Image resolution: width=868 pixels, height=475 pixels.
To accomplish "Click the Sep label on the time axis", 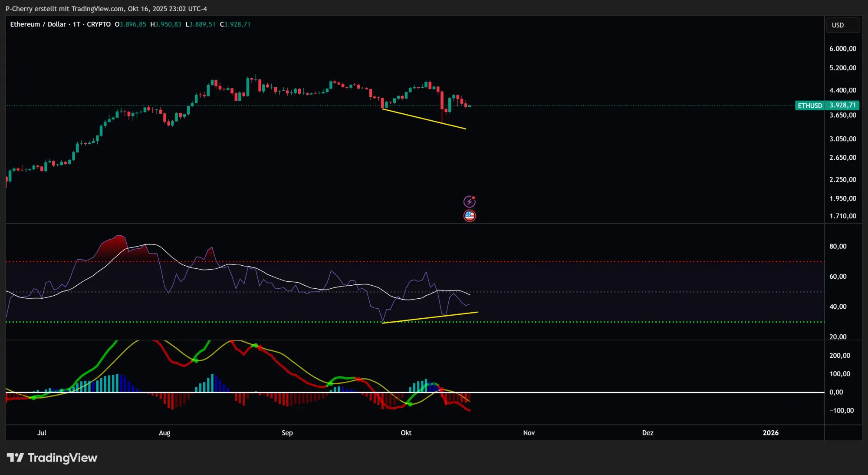I will pos(287,433).
